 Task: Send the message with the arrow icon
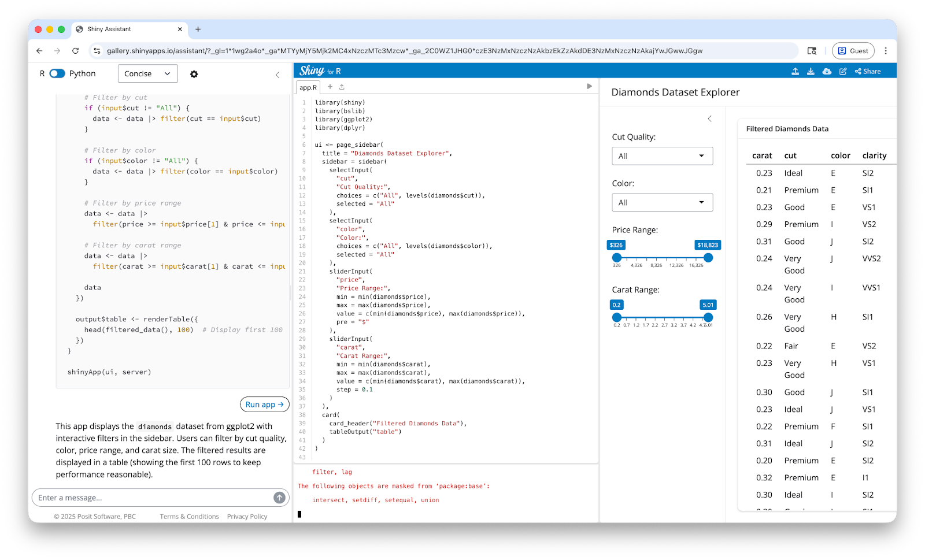(x=279, y=498)
